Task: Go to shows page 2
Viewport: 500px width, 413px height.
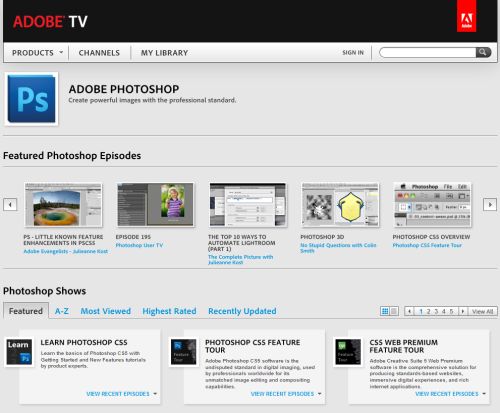Action: (x=428, y=311)
